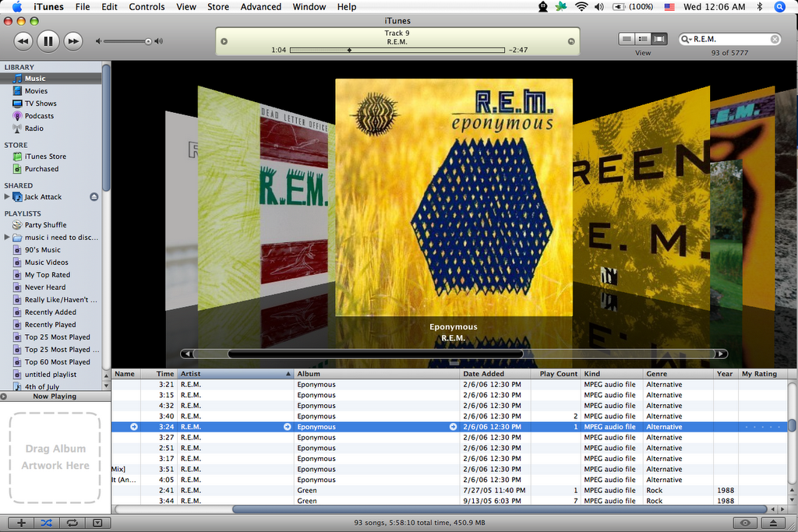Clear the R.E.M. search field
Screen dimensions: 798x532
(775, 39)
